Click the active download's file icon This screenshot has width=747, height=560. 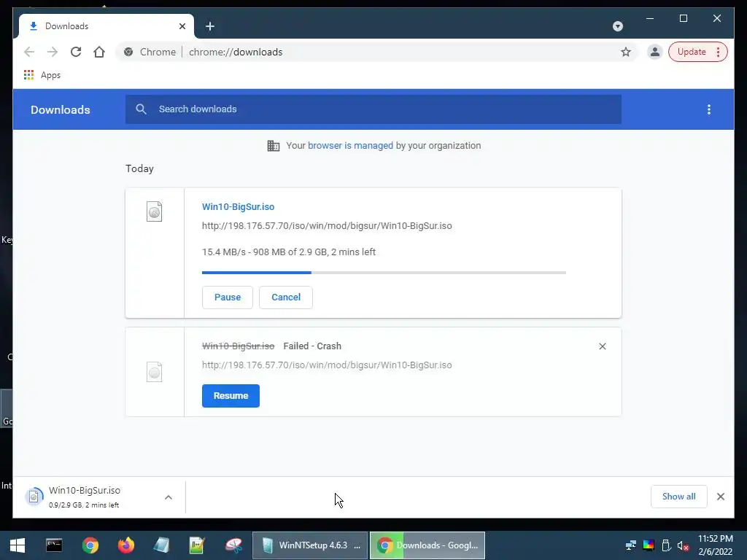pyautogui.click(x=155, y=211)
